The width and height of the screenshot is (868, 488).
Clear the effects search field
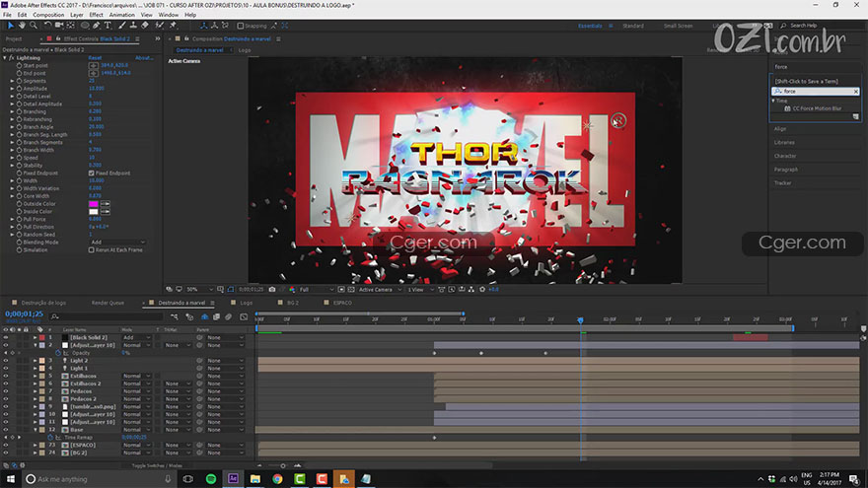[x=856, y=92]
